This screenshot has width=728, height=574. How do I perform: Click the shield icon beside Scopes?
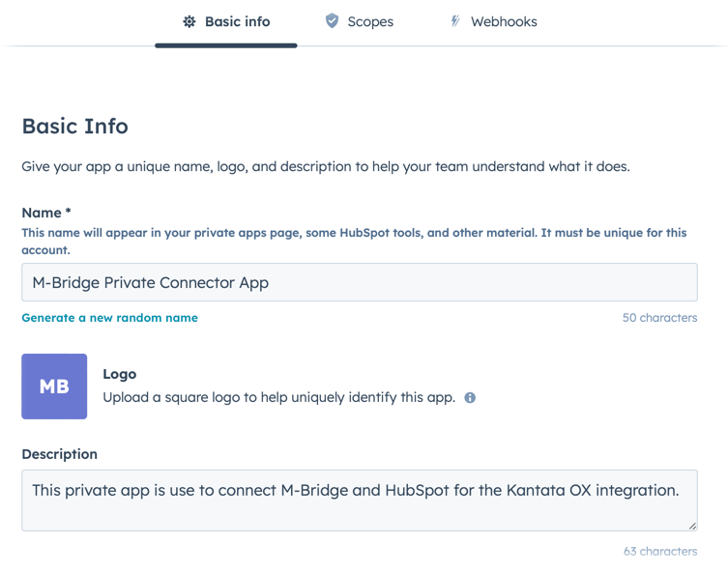(332, 21)
